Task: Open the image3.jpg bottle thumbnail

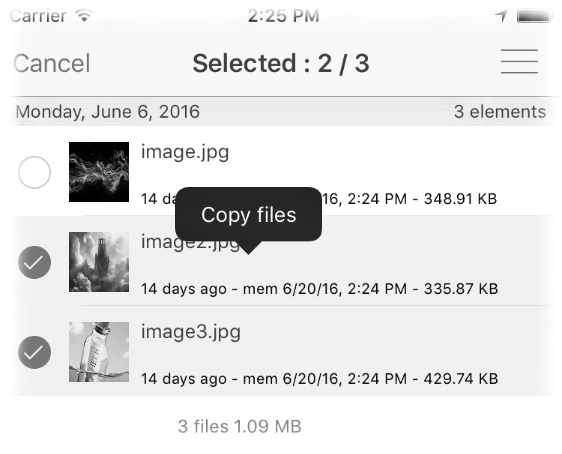Action: click(x=99, y=352)
